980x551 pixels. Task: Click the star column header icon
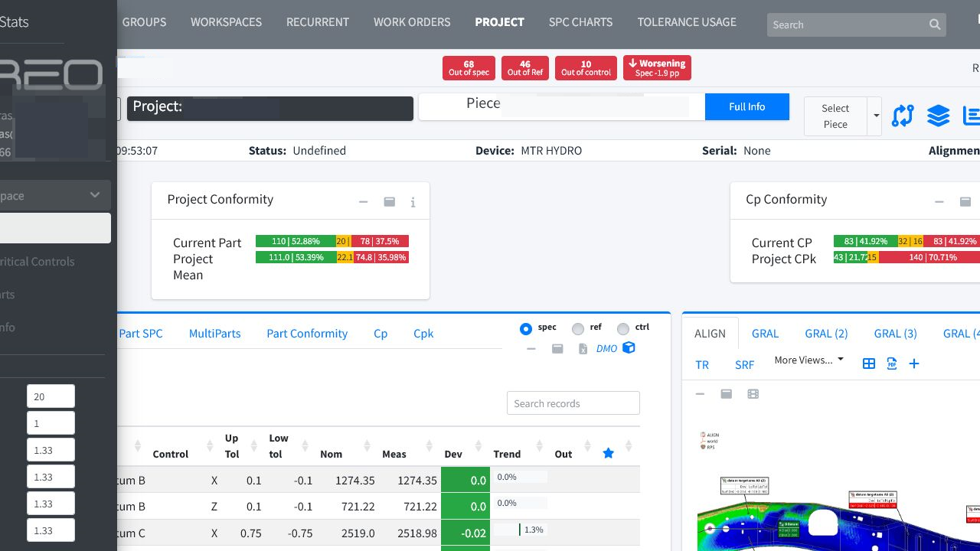(609, 454)
